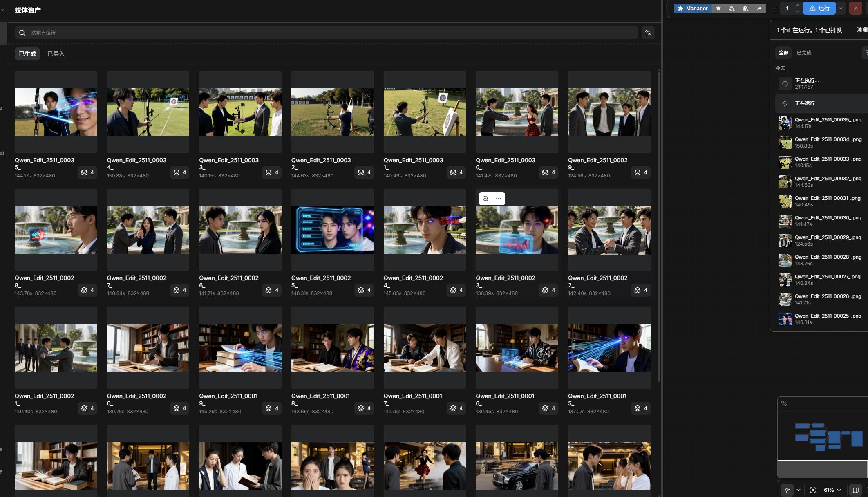Decrease the batch count with the down arrow
Image resolution: width=868 pixels, height=497 pixels.
point(797,11)
